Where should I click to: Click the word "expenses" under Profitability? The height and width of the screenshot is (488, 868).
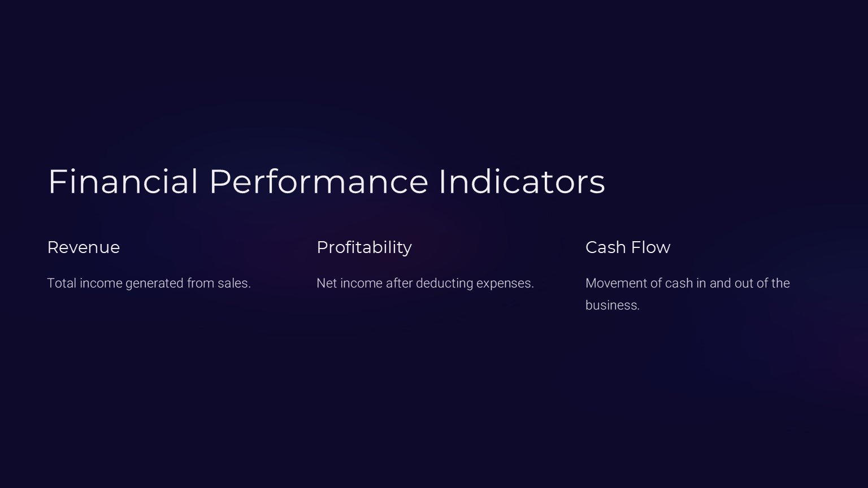tap(504, 284)
